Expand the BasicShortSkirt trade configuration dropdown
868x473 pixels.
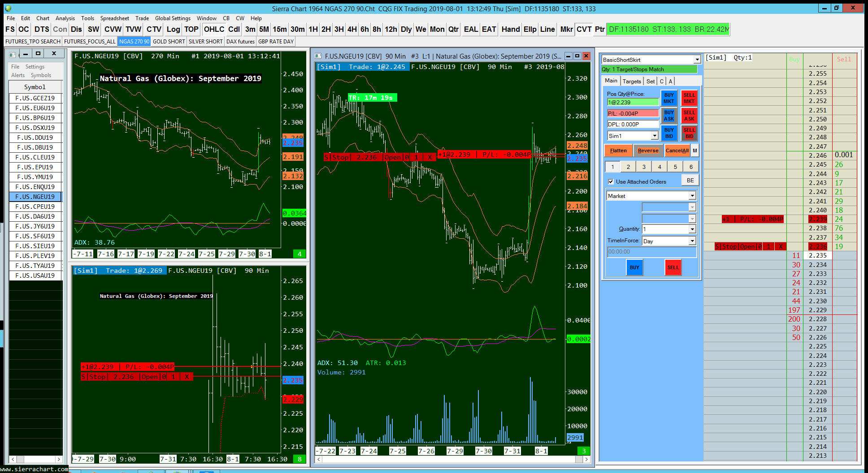click(697, 60)
